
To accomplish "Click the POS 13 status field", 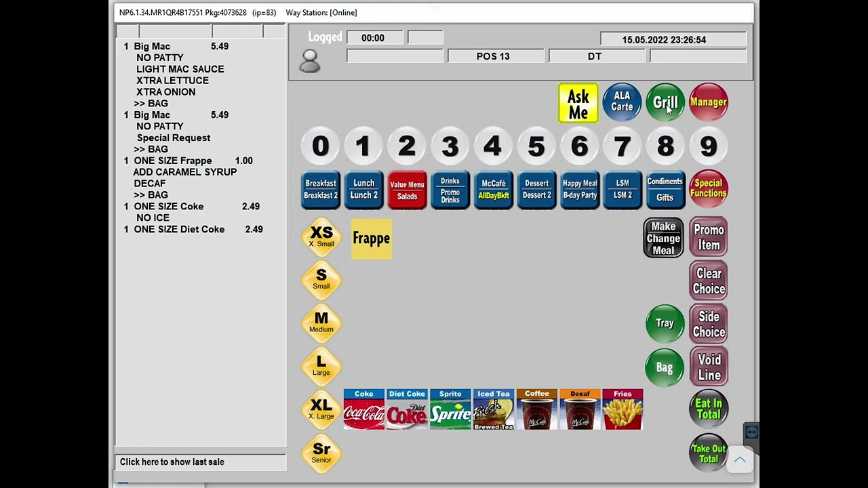I will pyautogui.click(x=496, y=56).
